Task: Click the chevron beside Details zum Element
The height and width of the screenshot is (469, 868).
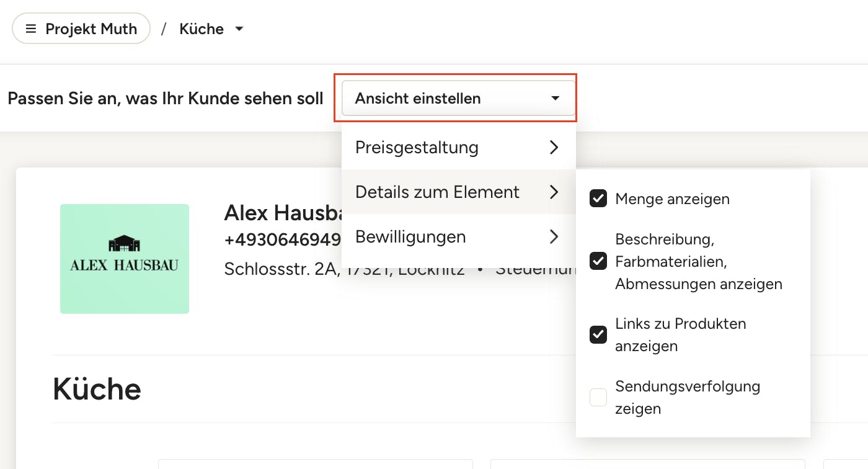Action: tap(554, 192)
